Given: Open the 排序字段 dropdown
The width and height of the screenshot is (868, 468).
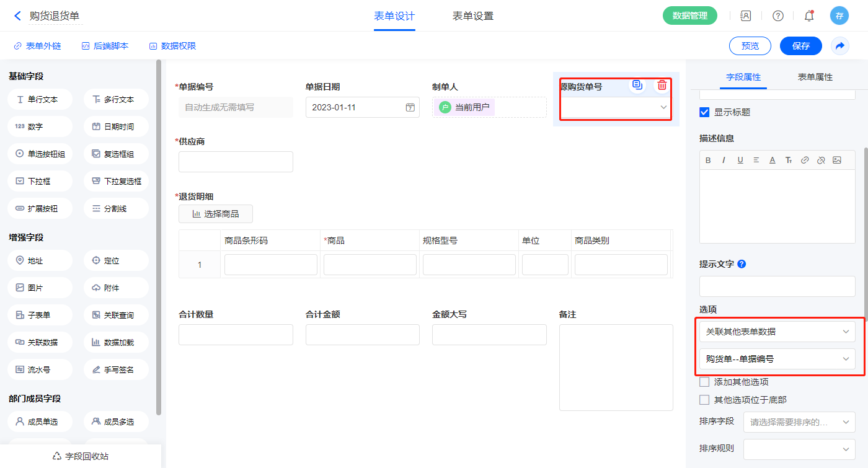Looking at the screenshot, I should 799,422.
